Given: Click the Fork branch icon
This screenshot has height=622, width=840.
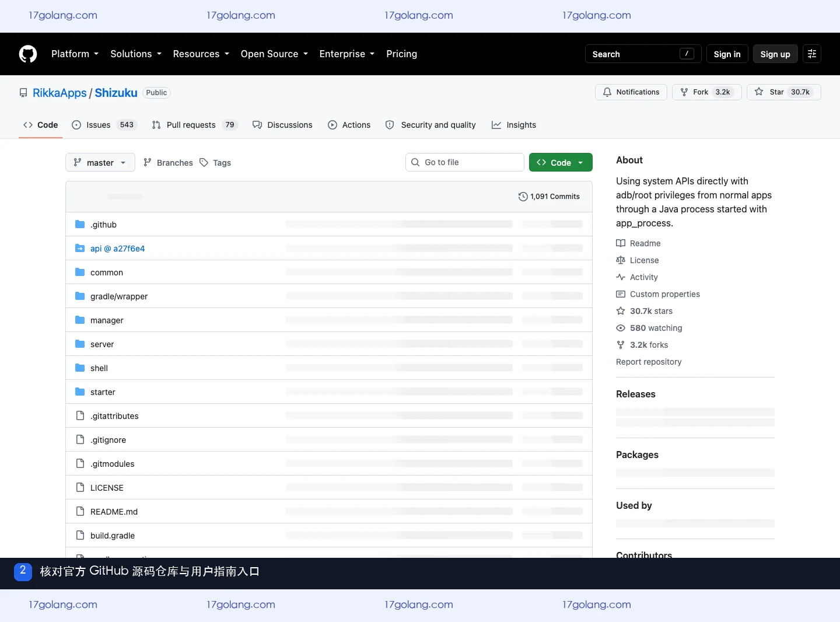Looking at the screenshot, I should 684,92.
